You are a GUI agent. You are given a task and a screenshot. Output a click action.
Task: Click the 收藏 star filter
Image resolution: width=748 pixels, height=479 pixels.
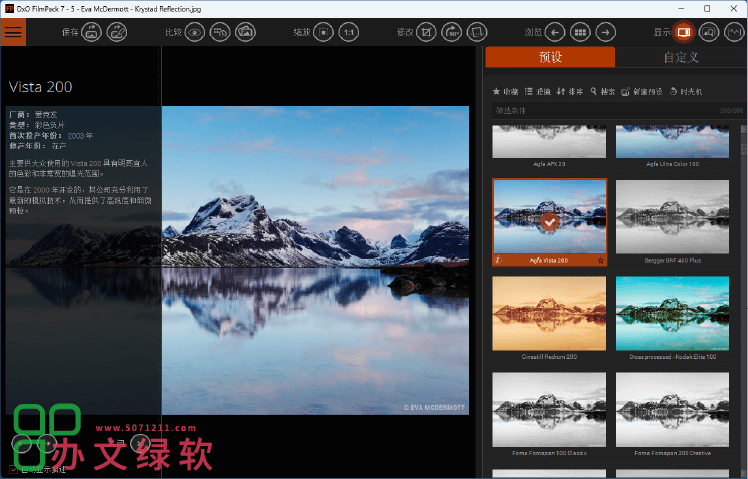pyautogui.click(x=505, y=91)
